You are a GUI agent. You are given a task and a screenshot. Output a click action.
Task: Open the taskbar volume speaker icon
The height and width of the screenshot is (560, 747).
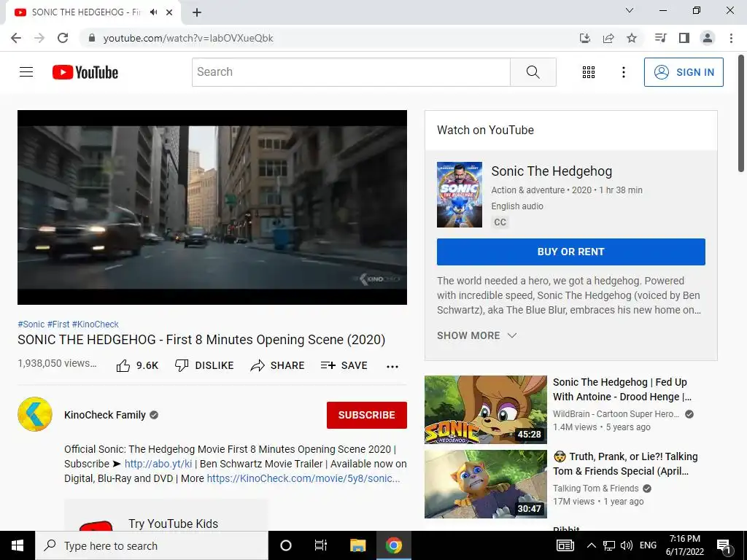pos(627,545)
